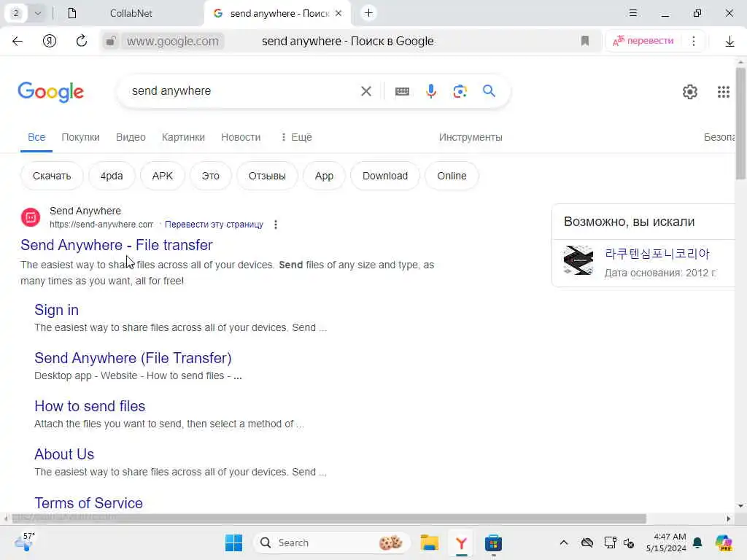
Task: Switch to Картинки results tab
Action: point(183,137)
